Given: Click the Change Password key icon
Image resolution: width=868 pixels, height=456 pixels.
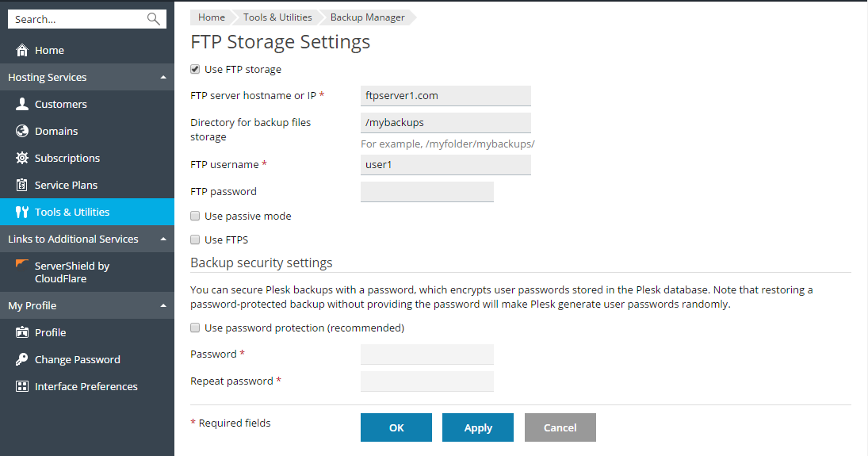Looking at the screenshot, I should pos(22,359).
